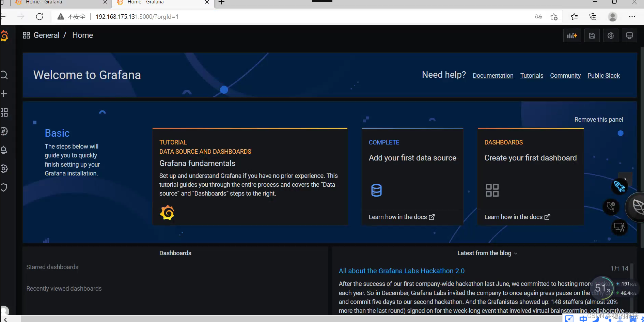644x322 pixels.
Task: Open the Server Admin shield sidebar icon
Action: [x=4, y=187]
